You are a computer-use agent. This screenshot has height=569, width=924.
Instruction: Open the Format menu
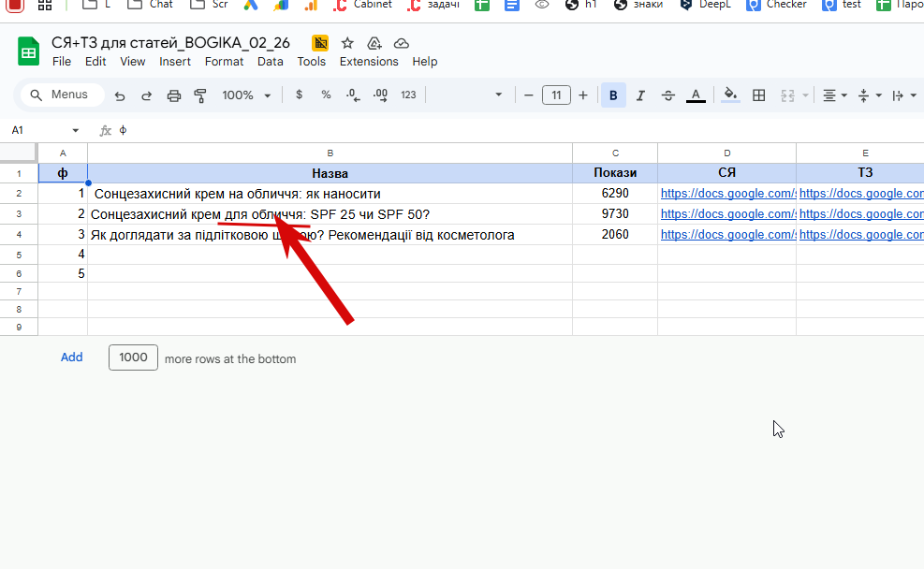pyautogui.click(x=224, y=62)
